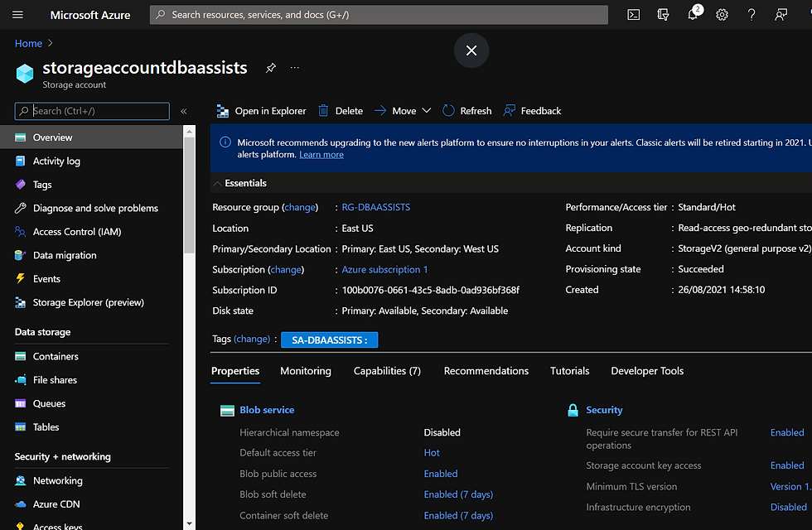
Task: Change the tags
Action: click(x=252, y=339)
